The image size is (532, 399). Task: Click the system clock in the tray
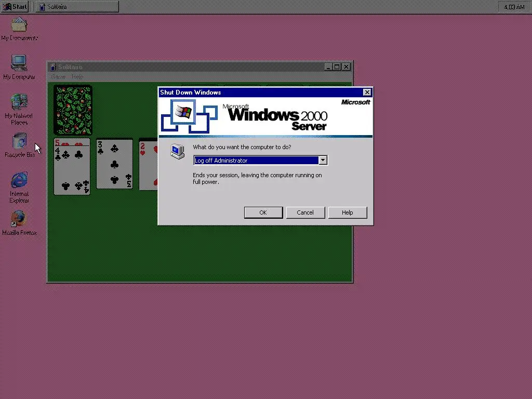pyautogui.click(x=514, y=7)
